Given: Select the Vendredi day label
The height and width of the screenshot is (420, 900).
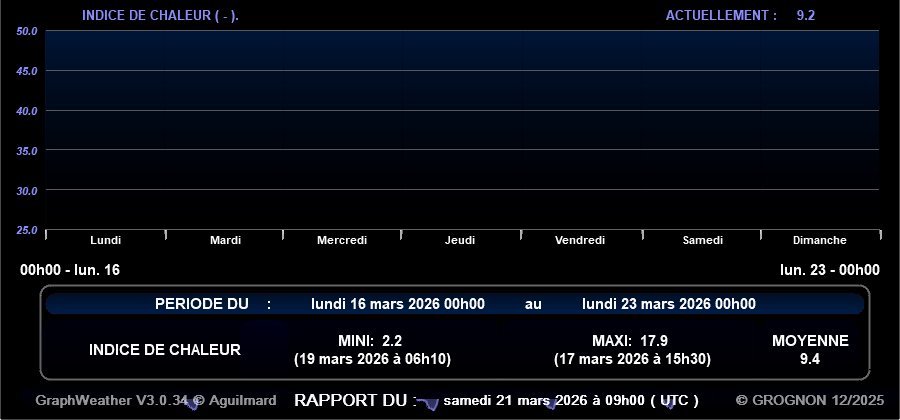Looking at the screenshot, I should (580, 240).
